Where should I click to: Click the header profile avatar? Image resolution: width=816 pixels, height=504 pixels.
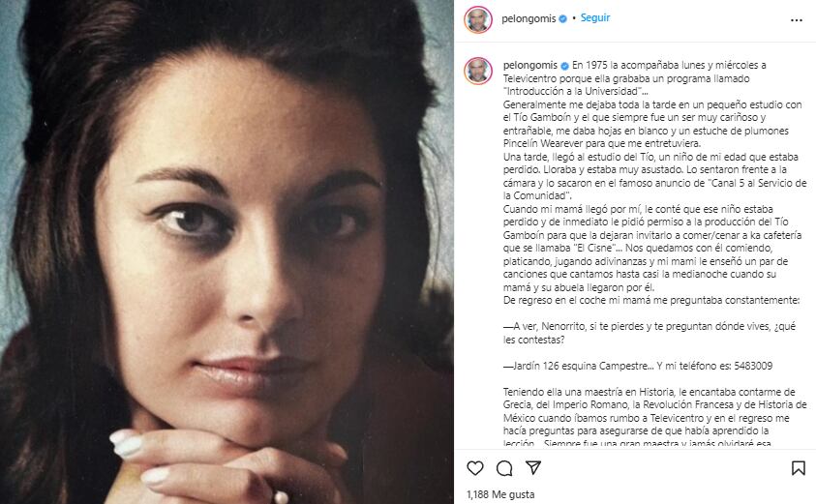coord(478,19)
